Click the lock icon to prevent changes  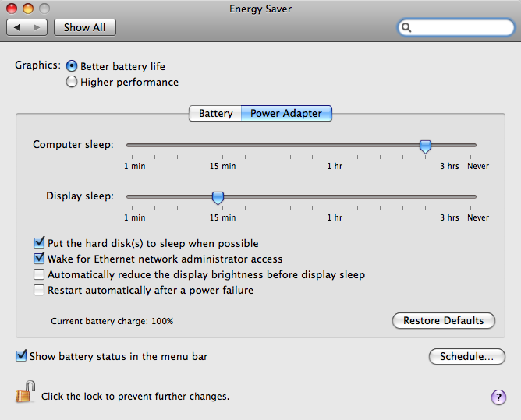(x=25, y=392)
